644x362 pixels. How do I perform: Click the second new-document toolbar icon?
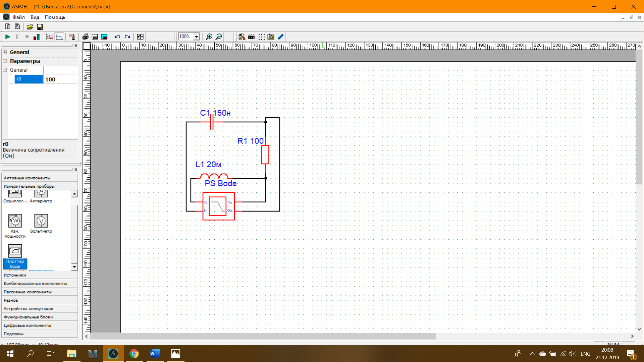pyautogui.click(x=17, y=27)
